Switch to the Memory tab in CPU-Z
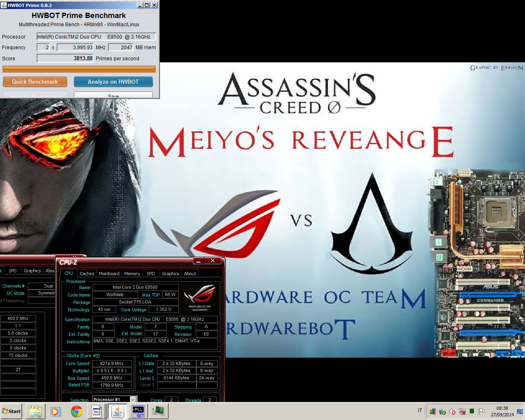This screenshot has height=420, width=525. click(132, 274)
